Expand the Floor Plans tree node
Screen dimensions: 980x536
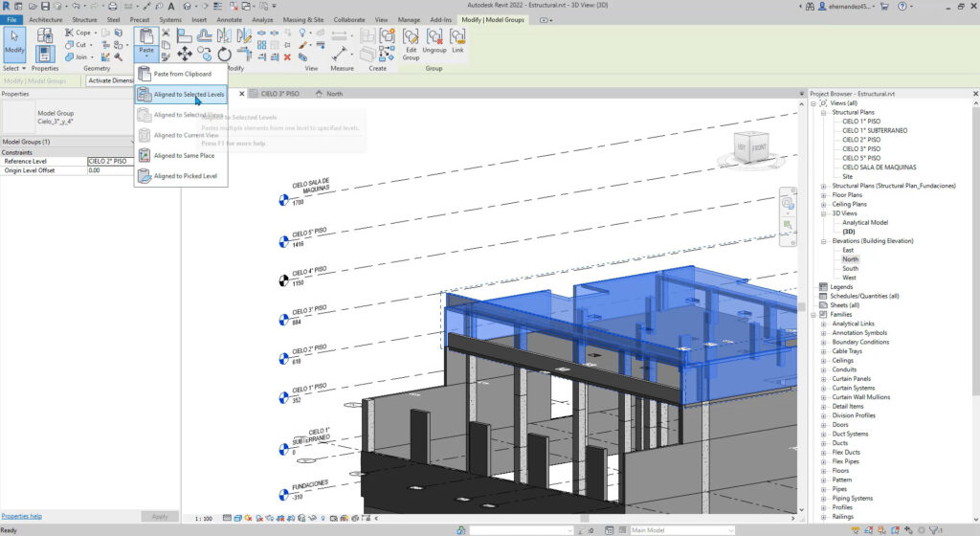(823, 194)
